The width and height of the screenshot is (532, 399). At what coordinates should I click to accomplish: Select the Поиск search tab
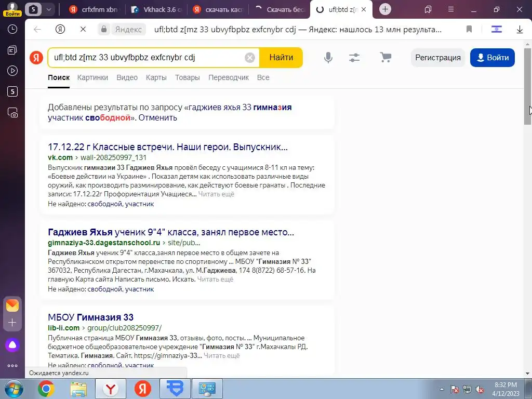pos(59,77)
